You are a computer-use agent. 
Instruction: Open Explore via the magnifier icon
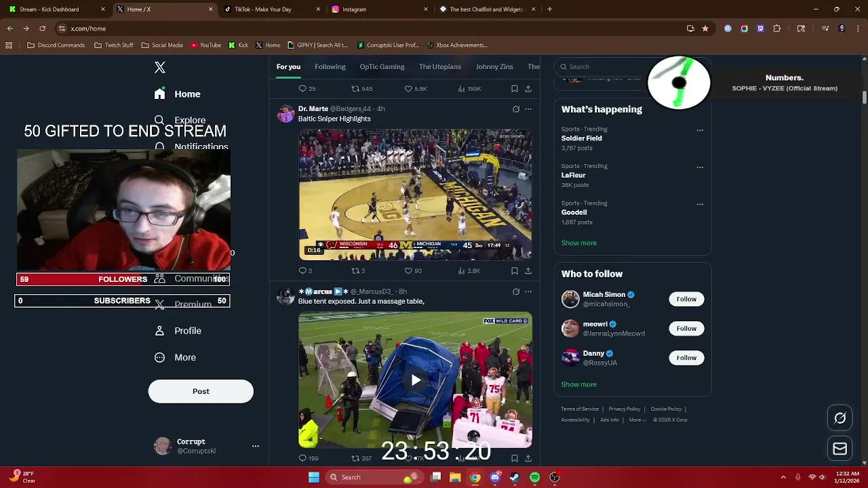[159, 120]
